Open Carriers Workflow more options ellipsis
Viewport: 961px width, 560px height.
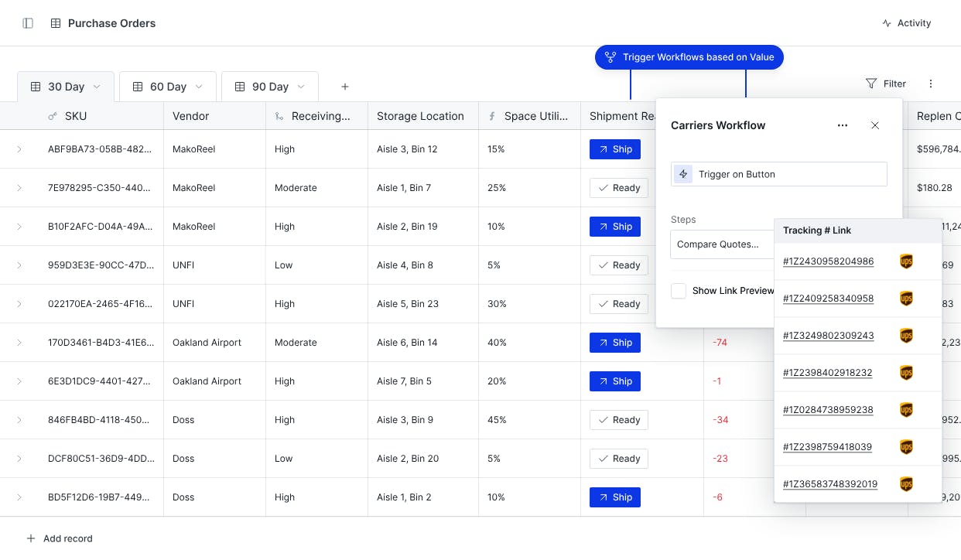pos(843,125)
